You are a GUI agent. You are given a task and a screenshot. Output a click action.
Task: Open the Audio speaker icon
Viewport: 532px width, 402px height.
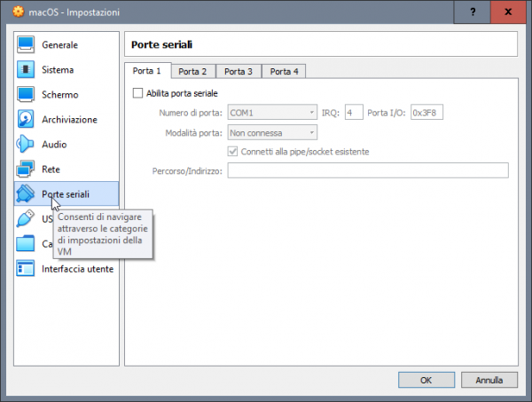(26, 145)
